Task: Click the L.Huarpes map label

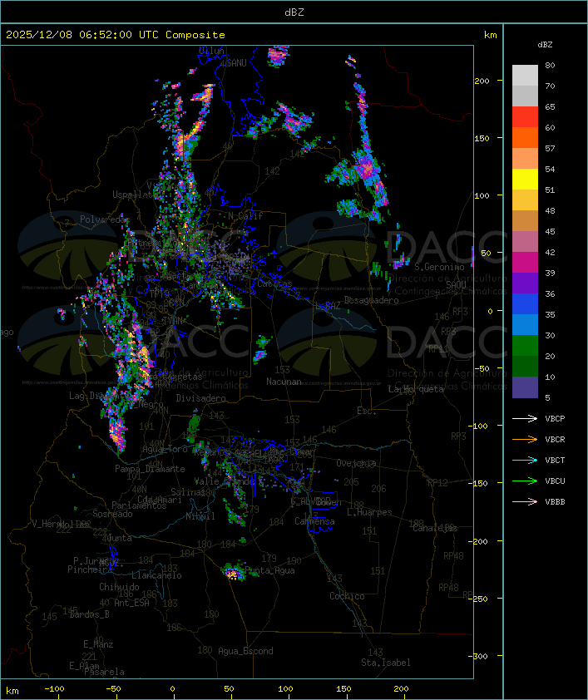Action: click(x=369, y=512)
